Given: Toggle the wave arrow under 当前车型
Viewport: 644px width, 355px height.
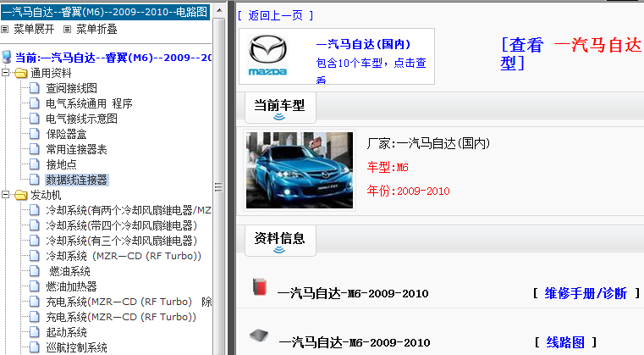Looking at the screenshot, I should [279, 117].
